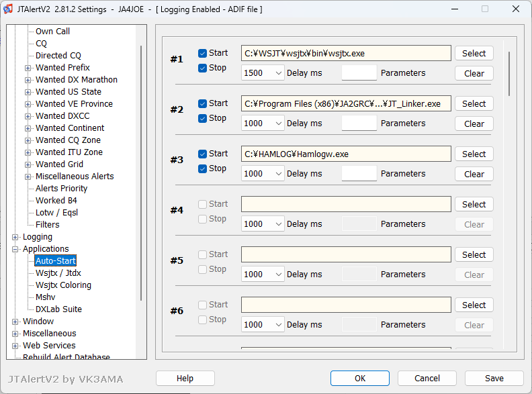
Task: Click the wsjtx.exe path field for #1
Action: [345, 53]
